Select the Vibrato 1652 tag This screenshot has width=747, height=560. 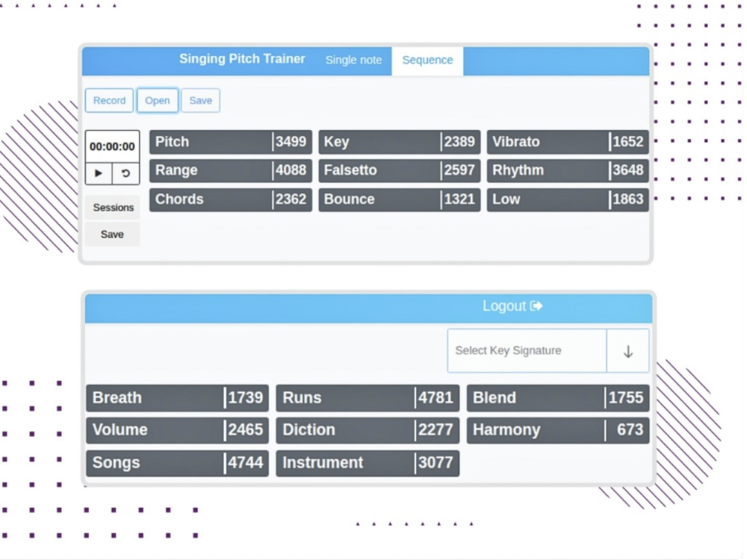coord(568,142)
